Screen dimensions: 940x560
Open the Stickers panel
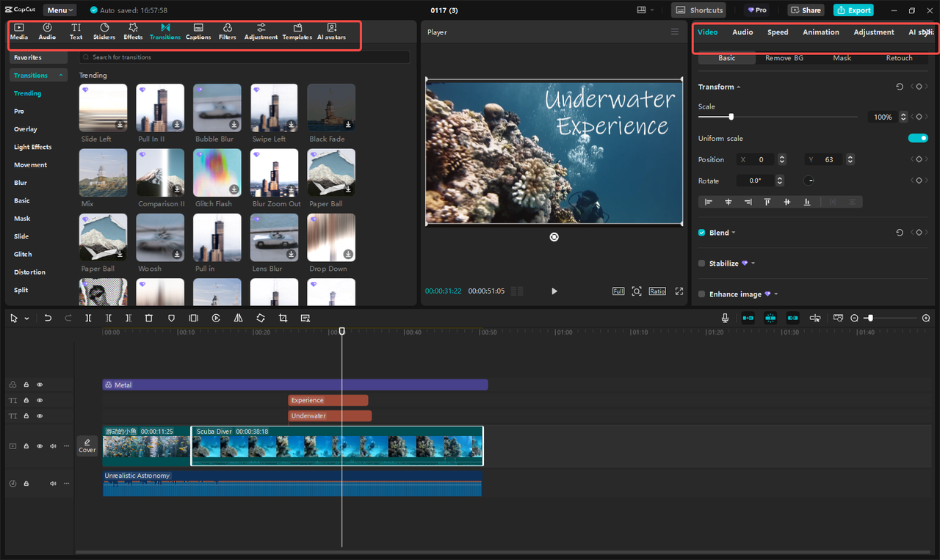click(104, 31)
